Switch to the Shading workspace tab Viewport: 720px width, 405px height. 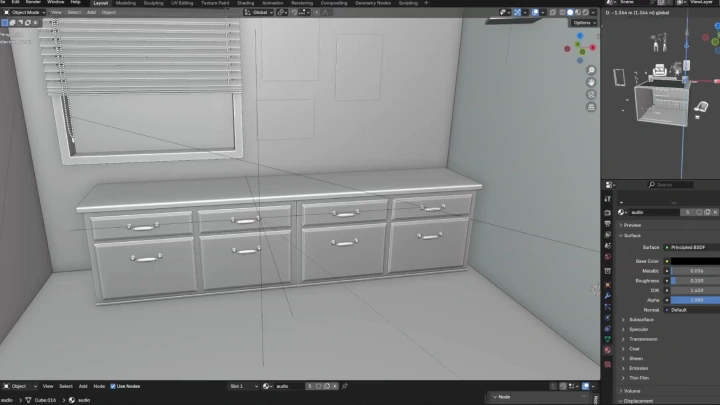pyautogui.click(x=245, y=3)
